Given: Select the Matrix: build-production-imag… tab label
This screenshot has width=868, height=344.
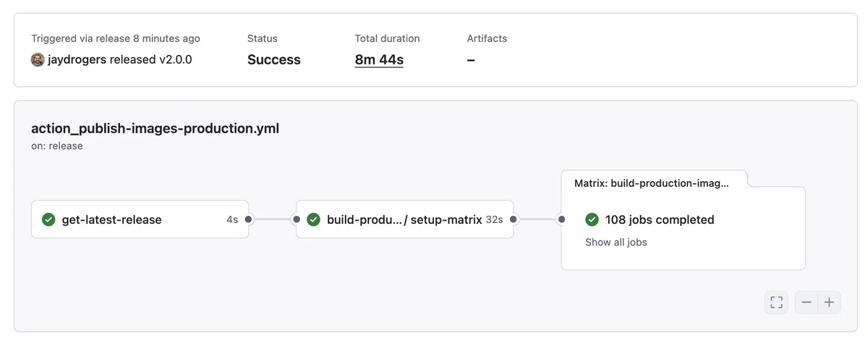Looking at the screenshot, I should point(652,183).
